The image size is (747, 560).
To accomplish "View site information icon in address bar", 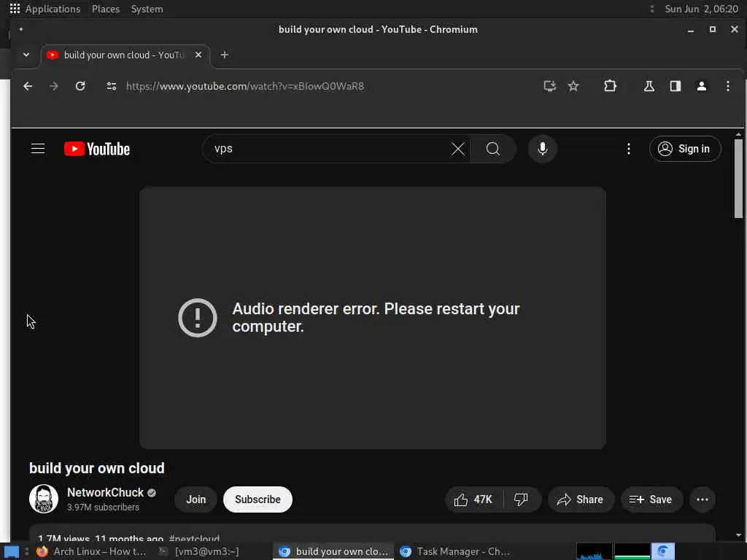I will click(x=112, y=86).
